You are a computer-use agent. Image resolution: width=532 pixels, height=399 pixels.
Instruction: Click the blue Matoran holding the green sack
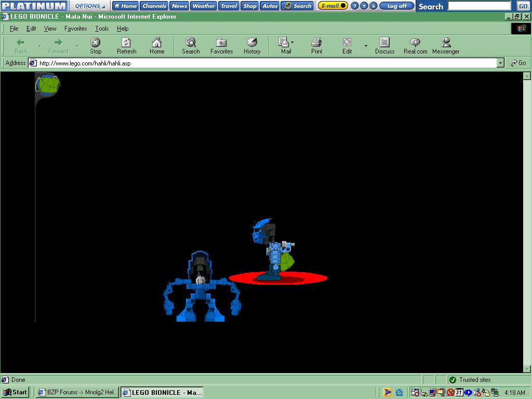[x=273, y=249]
